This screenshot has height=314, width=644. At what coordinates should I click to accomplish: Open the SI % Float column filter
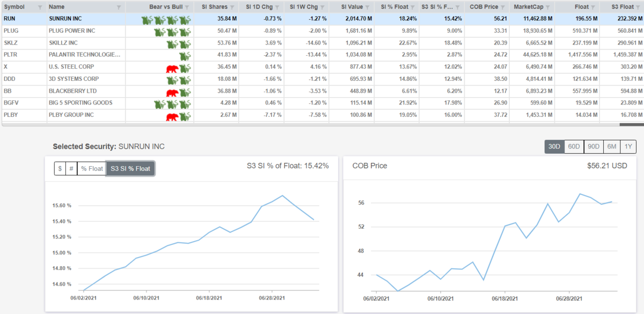pyautogui.click(x=413, y=8)
